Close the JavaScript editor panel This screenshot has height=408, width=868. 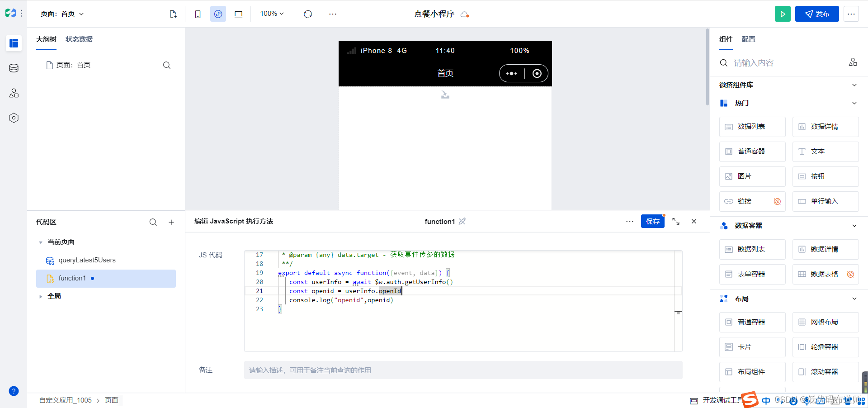[694, 221]
